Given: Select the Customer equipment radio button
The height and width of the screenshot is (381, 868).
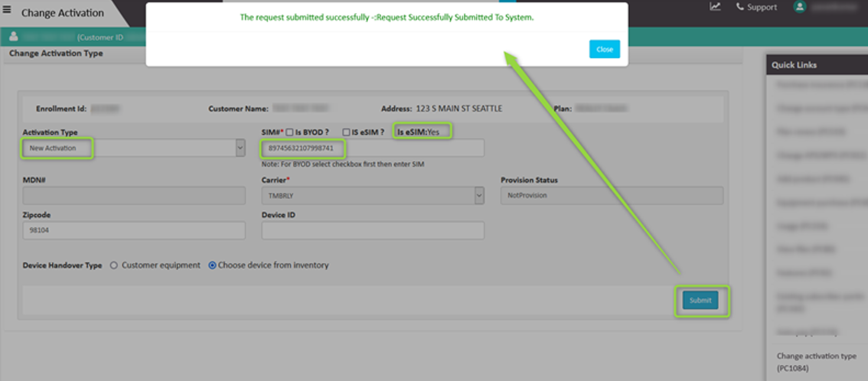Looking at the screenshot, I should point(114,265).
